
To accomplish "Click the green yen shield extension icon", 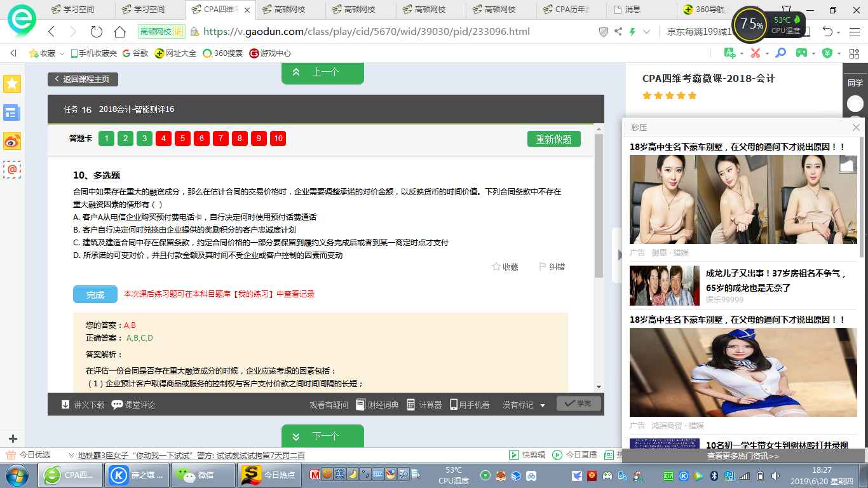I will click(x=827, y=53).
